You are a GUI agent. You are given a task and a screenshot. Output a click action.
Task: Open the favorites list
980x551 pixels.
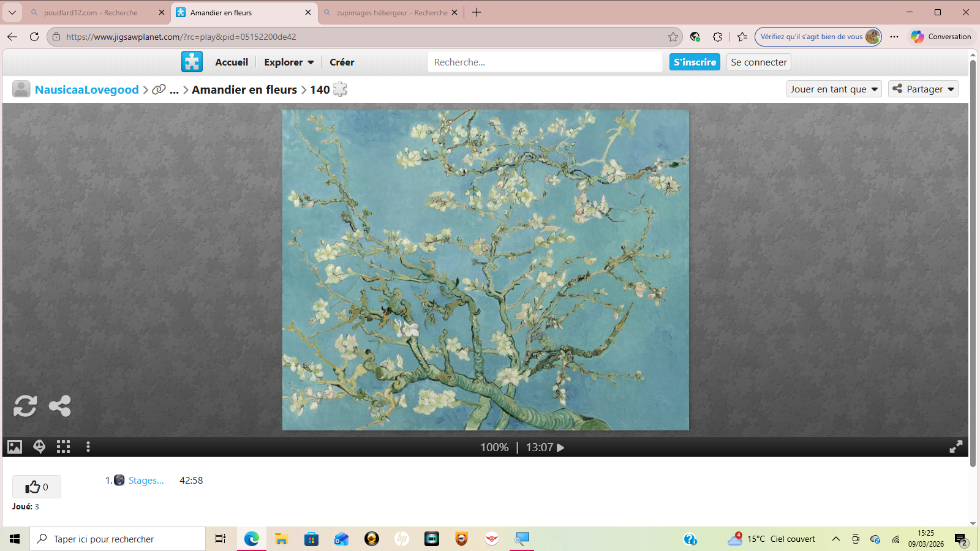pyautogui.click(x=742, y=37)
